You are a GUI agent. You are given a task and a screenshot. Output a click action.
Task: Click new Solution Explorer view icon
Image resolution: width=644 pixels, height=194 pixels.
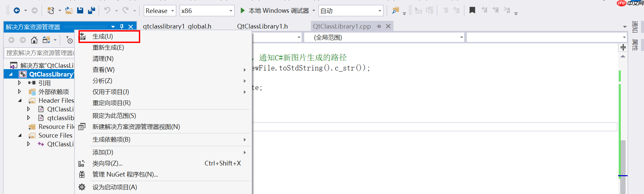(82, 127)
